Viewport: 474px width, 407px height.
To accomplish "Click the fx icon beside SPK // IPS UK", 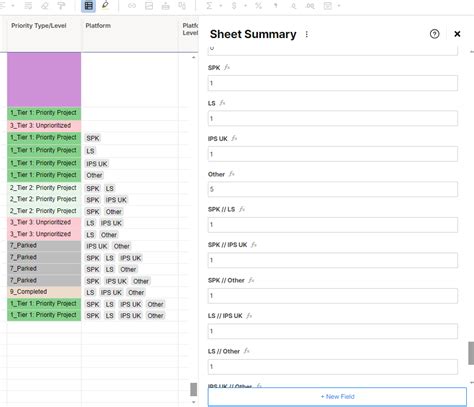I will point(254,245).
